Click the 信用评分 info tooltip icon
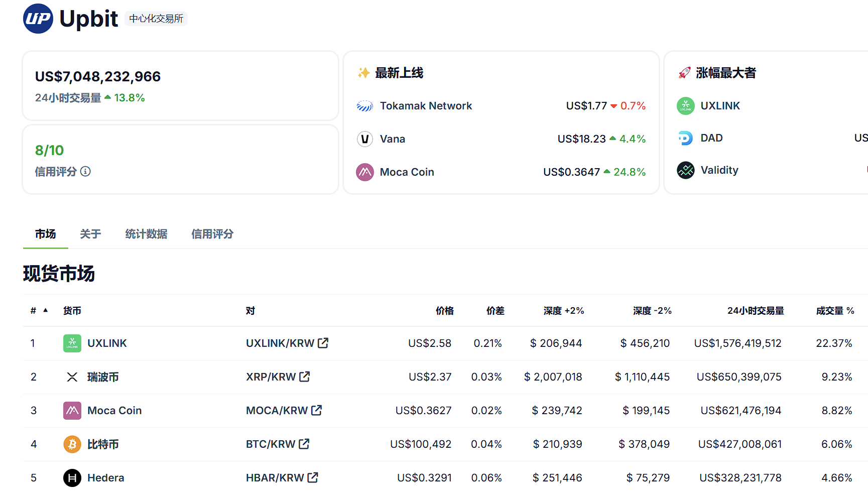Image resolution: width=868 pixels, height=493 pixels. point(86,172)
